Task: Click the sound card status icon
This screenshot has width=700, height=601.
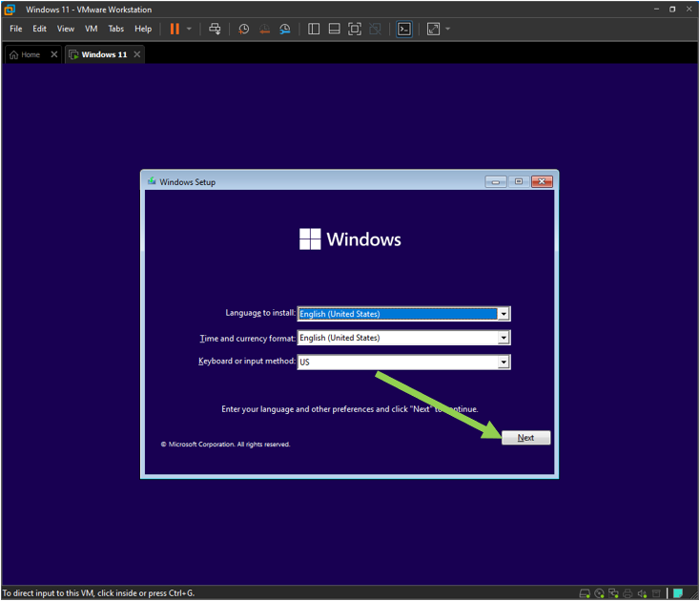Action: (642, 593)
